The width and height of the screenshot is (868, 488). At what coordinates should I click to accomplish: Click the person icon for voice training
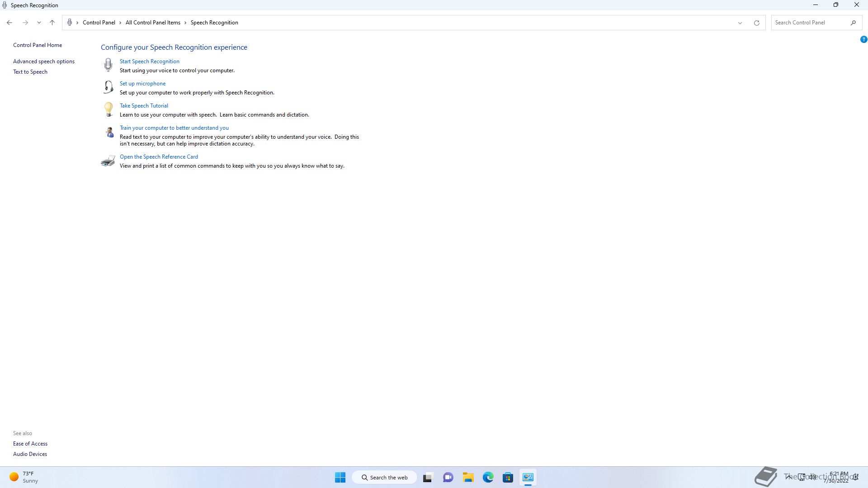coord(109,132)
